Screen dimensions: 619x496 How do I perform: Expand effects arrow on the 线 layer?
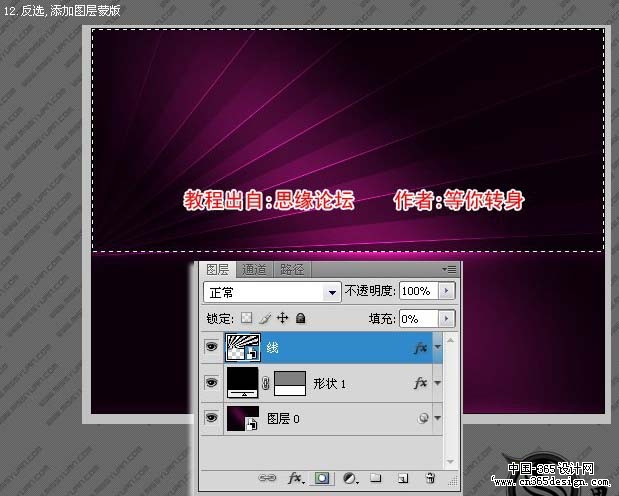pyautogui.click(x=437, y=347)
